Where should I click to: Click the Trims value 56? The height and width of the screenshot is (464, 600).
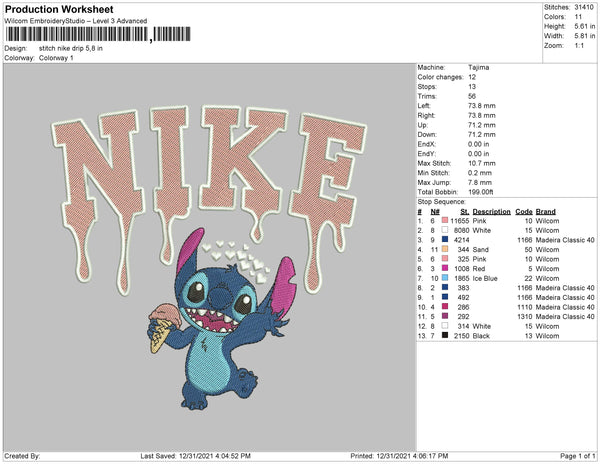coord(472,96)
